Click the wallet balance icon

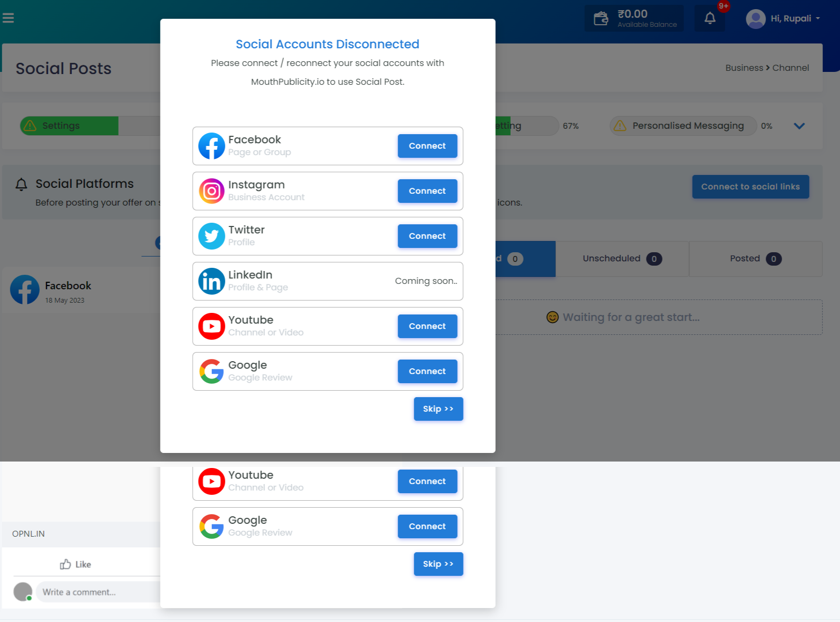click(x=601, y=19)
